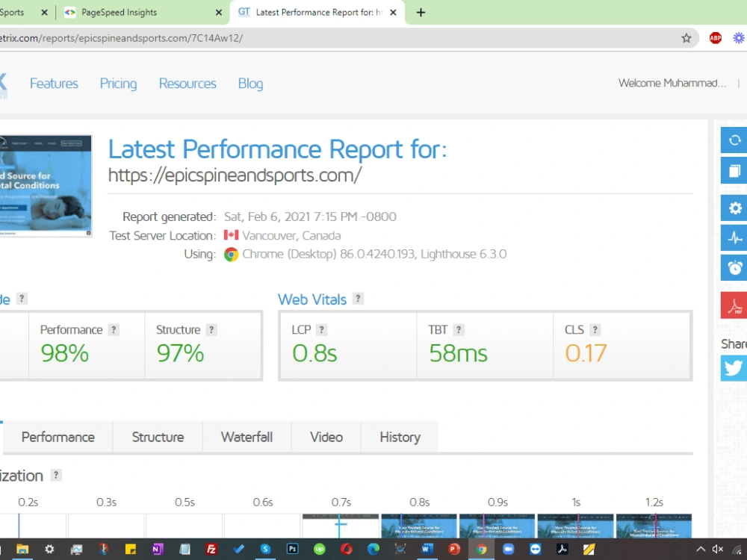
Task: Open the Resources navigation link
Action: (x=187, y=84)
